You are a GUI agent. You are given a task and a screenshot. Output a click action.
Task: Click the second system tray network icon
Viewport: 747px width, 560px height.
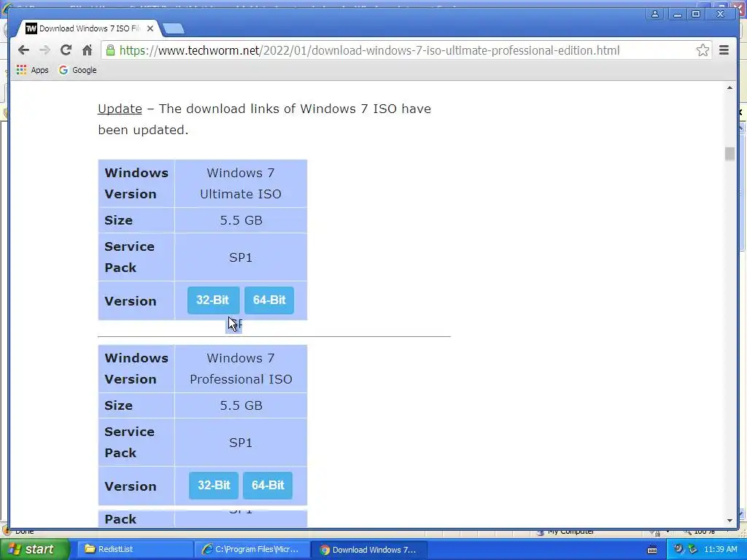pos(692,549)
